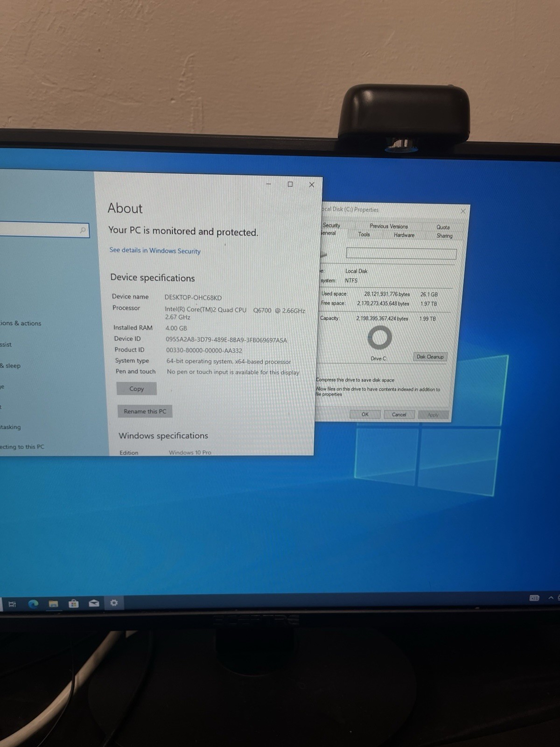This screenshot has height=747, width=560.
Task: Open the Mail app from the taskbar
Action: (x=94, y=603)
